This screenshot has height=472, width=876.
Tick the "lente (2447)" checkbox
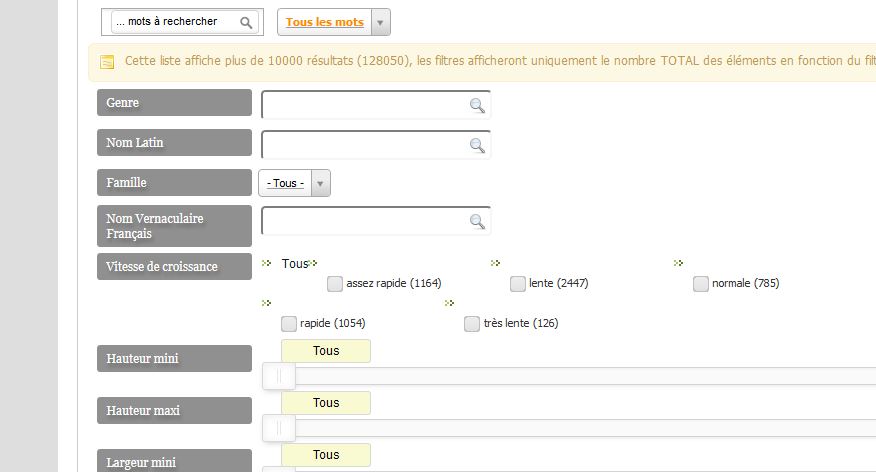517,284
